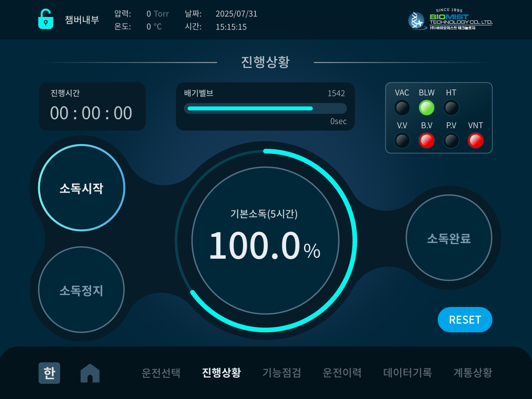
Task: Click the Biomist Technology logo
Action: pyautogui.click(x=450, y=20)
